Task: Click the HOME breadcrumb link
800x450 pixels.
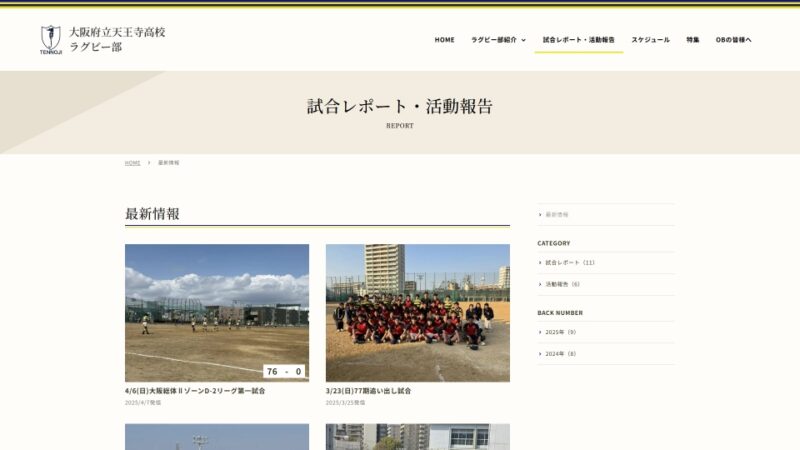Action: coord(132,163)
